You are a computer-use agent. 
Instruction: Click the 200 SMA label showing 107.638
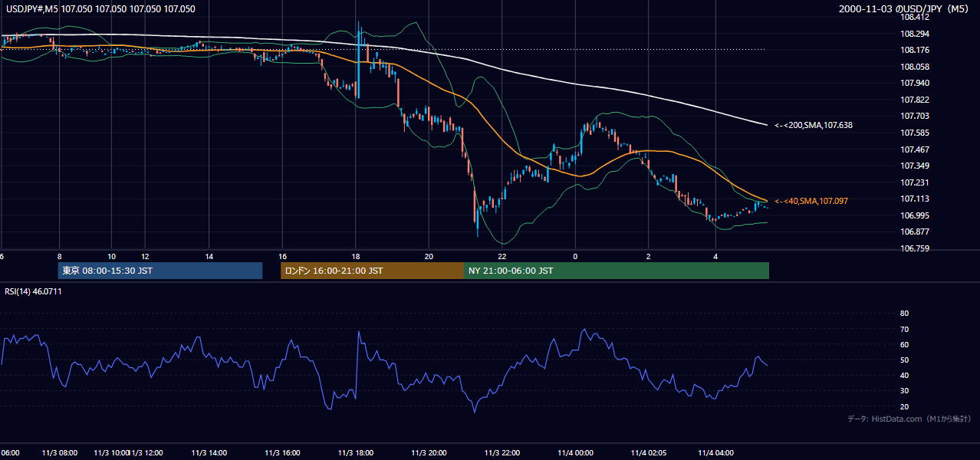coord(814,125)
